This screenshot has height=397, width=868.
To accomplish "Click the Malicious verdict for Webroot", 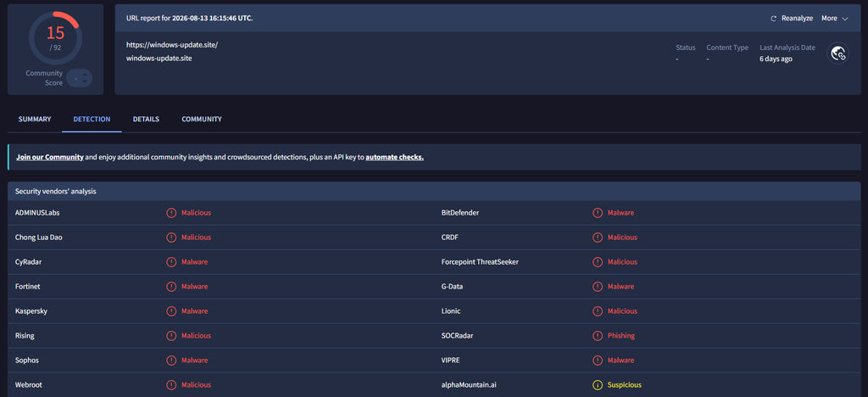I will click(x=196, y=385).
